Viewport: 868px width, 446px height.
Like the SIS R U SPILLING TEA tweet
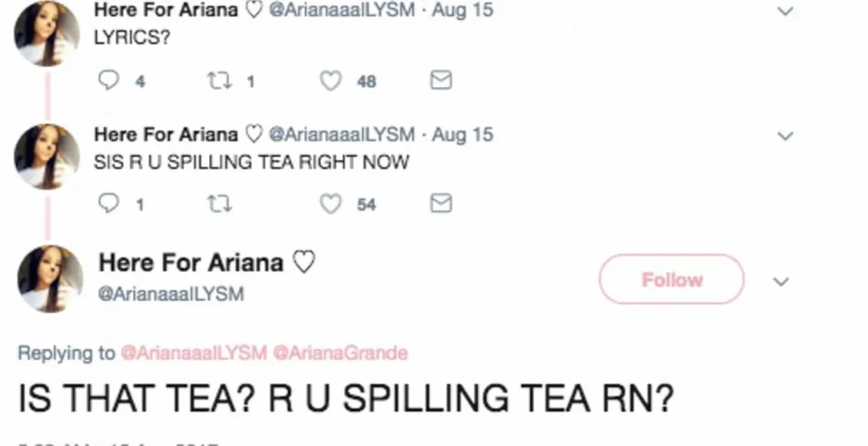(330, 204)
